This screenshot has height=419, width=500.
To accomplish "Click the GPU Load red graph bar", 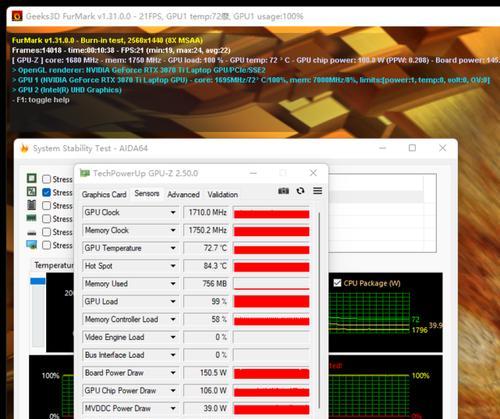I will pos(271,301).
